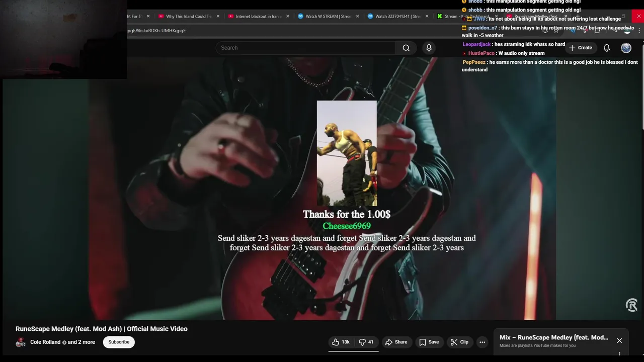Close 'Why This Island Could' tab
Image resolution: width=644 pixels, height=362 pixels.
(x=218, y=16)
